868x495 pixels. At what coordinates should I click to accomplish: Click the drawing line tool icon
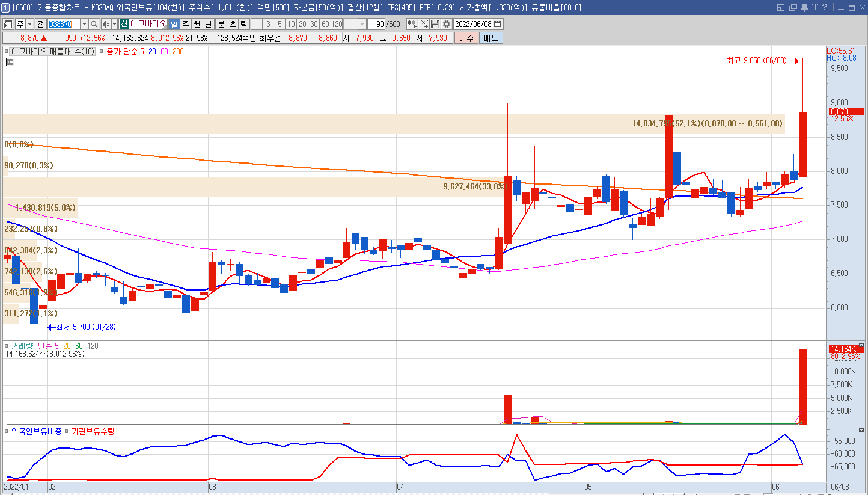click(x=424, y=24)
